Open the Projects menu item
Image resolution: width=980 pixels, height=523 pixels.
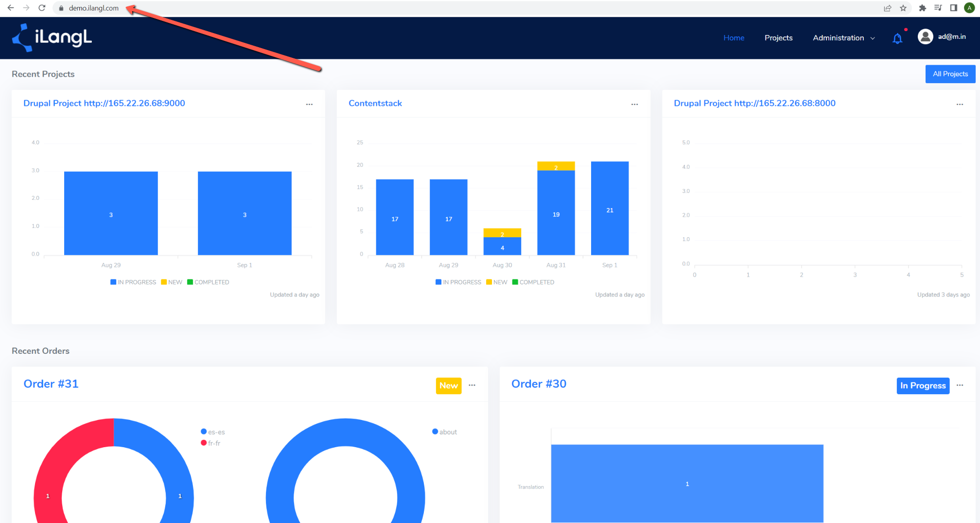pyautogui.click(x=778, y=38)
